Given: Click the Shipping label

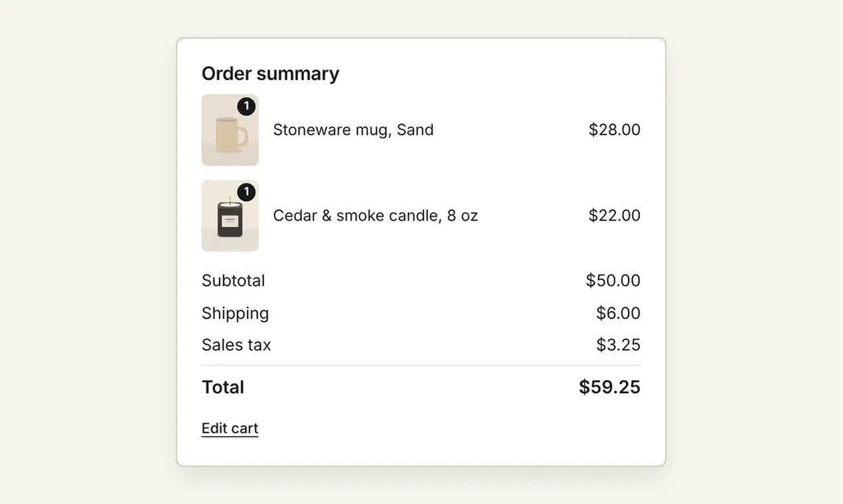Looking at the screenshot, I should point(235,313).
